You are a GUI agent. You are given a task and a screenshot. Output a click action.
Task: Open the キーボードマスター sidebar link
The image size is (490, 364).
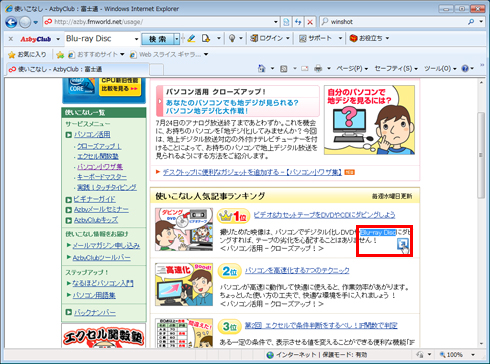tap(102, 177)
